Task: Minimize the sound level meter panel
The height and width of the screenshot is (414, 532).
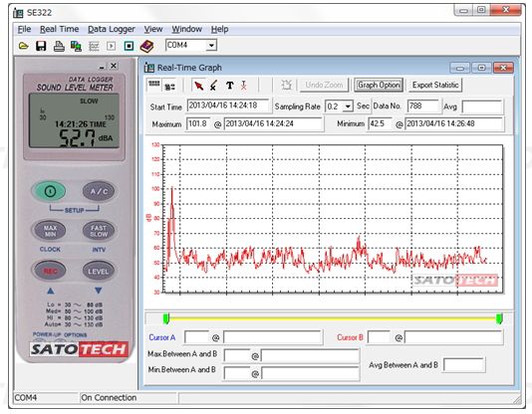Action: pos(102,67)
